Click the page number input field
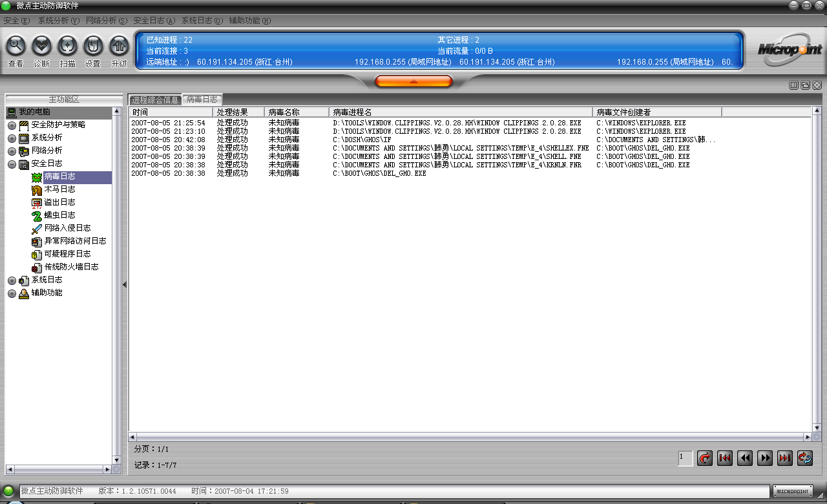827x504 pixels. [x=686, y=458]
